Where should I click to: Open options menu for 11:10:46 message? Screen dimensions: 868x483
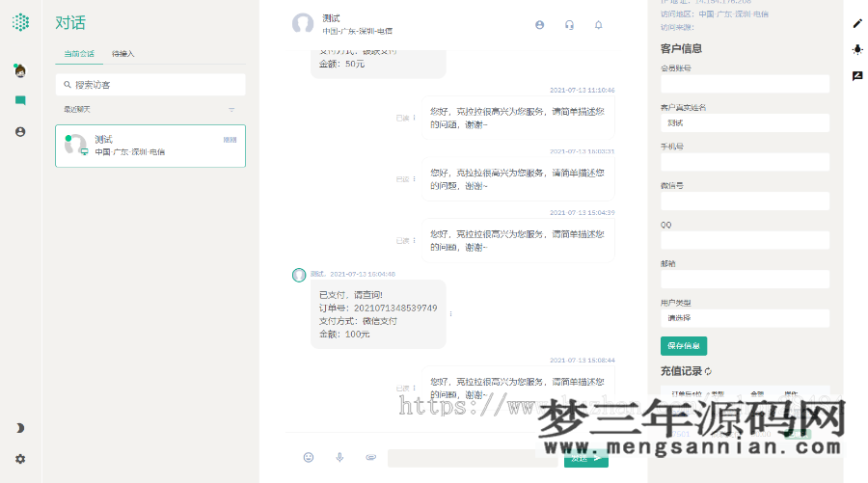pos(414,118)
